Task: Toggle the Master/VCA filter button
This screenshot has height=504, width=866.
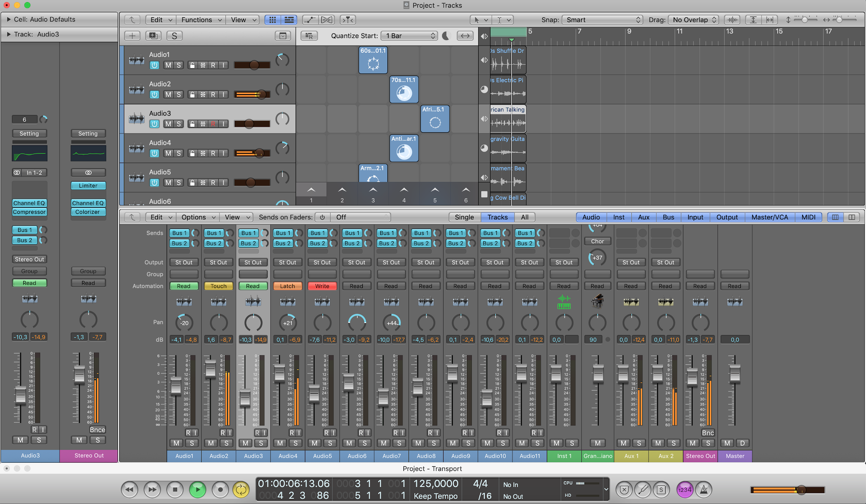Action: (770, 217)
